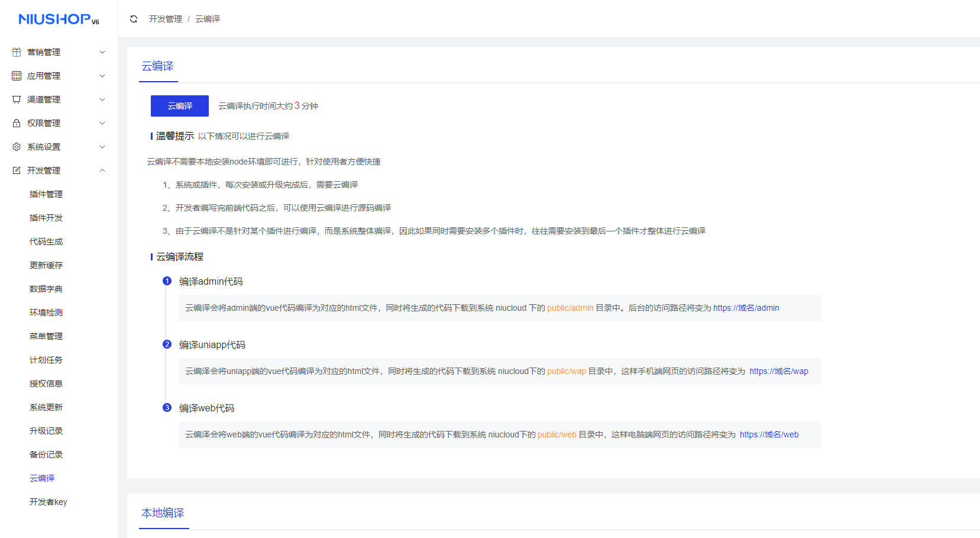Expand the 系统设置 chevron arrow
Viewport: 980px width, 538px height.
[x=102, y=147]
